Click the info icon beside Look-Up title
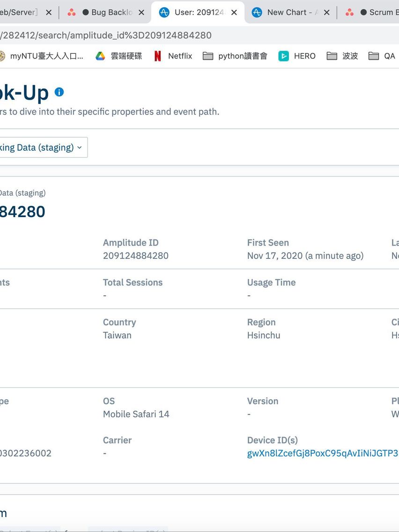 59,92
